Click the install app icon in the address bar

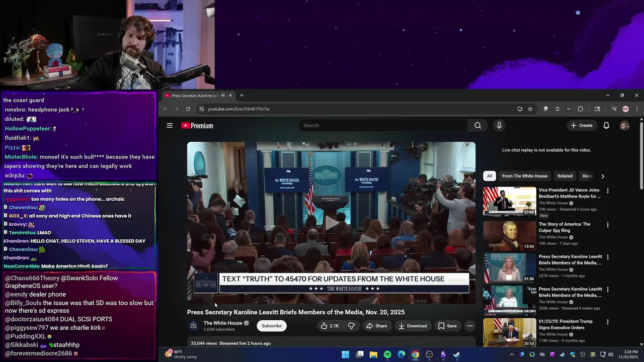click(520, 109)
